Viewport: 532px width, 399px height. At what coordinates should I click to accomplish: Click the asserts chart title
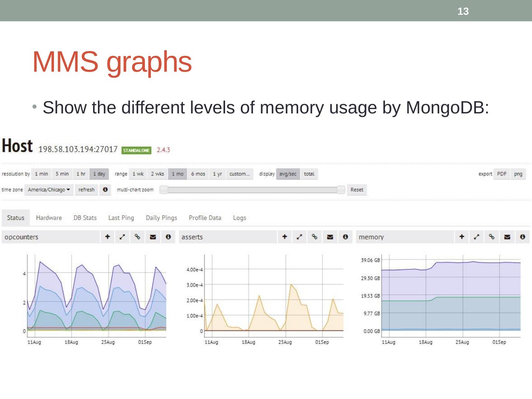pyautogui.click(x=192, y=237)
